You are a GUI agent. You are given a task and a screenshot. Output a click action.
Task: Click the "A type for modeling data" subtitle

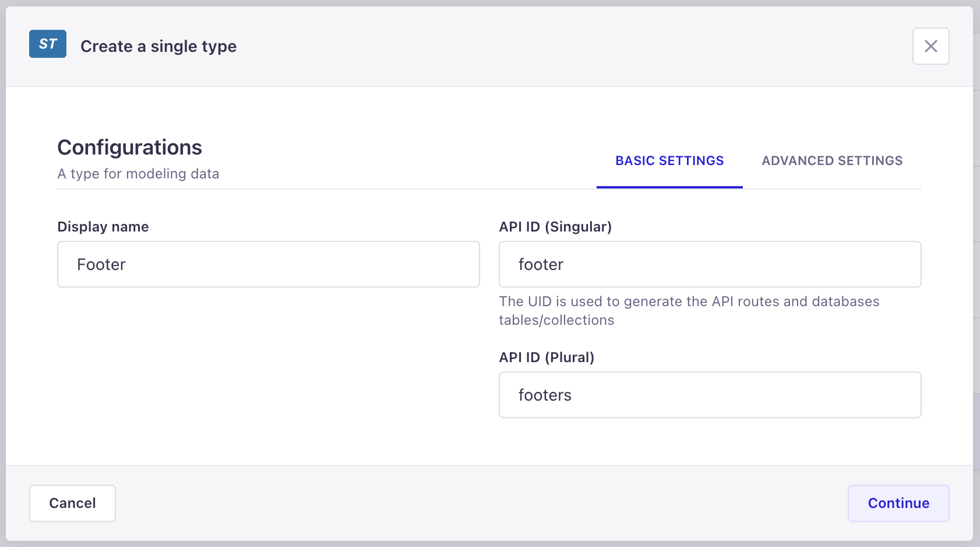pyautogui.click(x=138, y=174)
